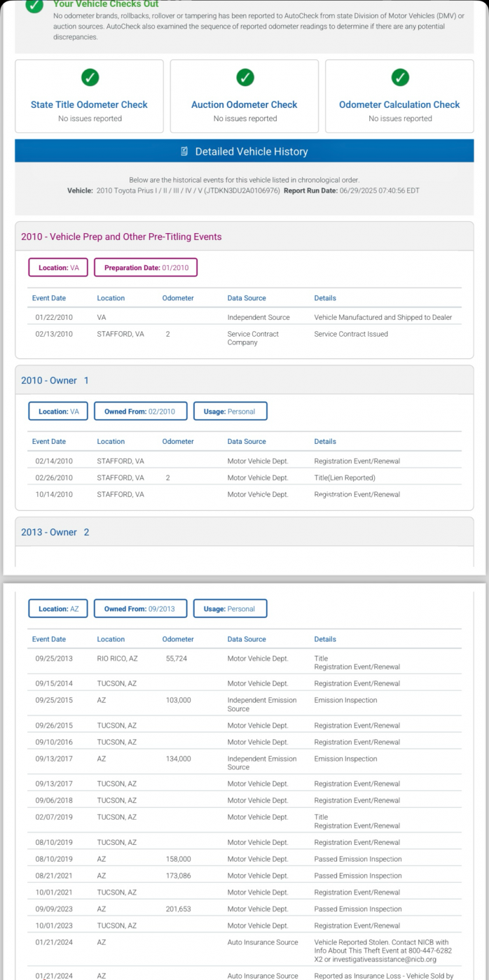Open the State Title Odometer Check link

[89, 105]
